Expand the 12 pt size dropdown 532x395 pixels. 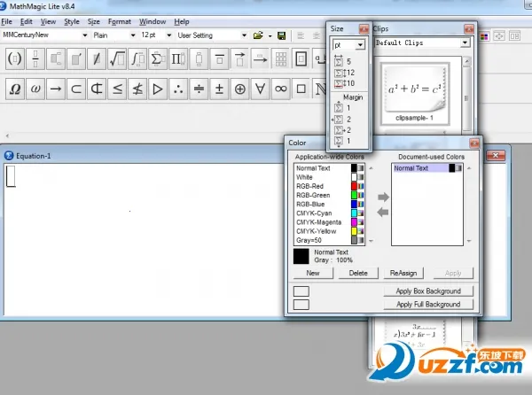(x=168, y=35)
